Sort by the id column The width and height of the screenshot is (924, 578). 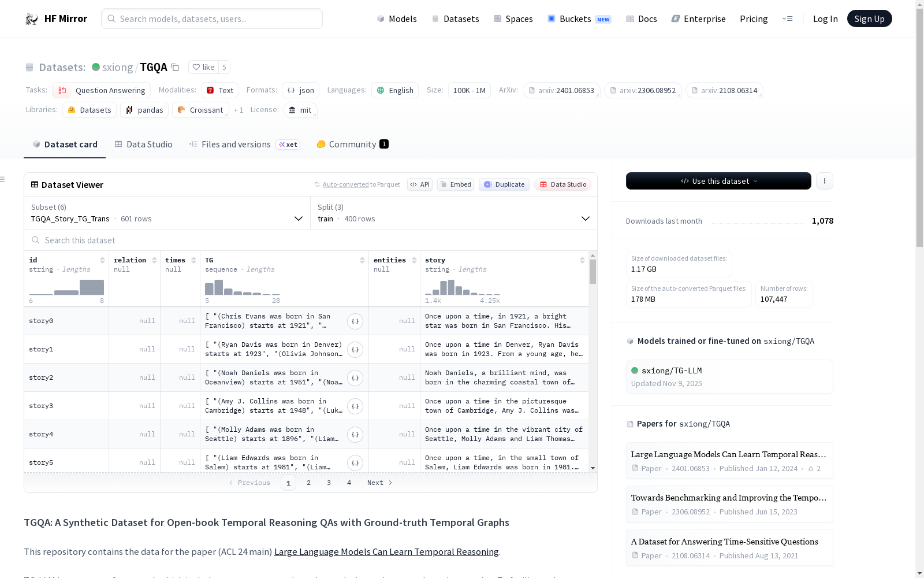pos(102,260)
